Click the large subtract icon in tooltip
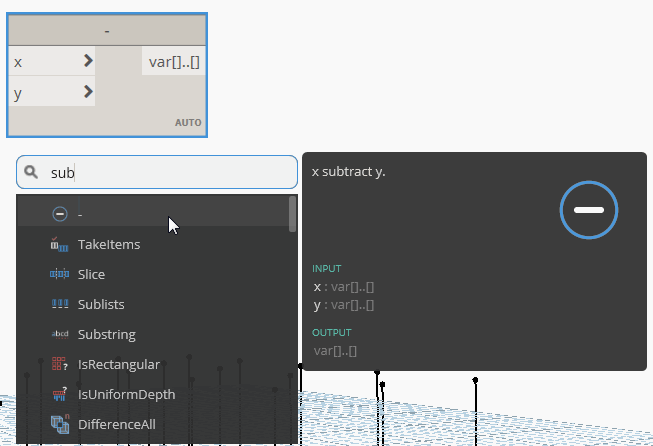The width and height of the screenshot is (653, 446). [x=589, y=210]
